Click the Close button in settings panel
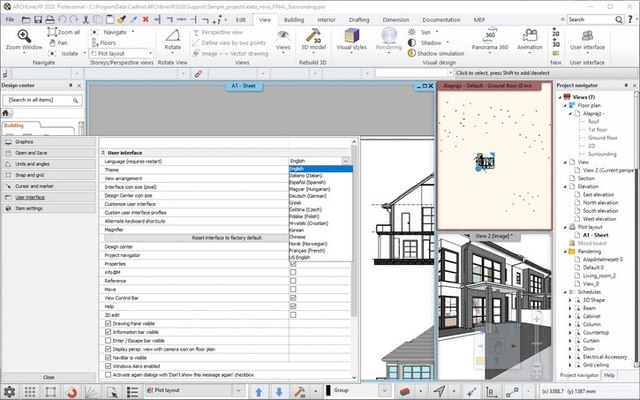 [48, 377]
